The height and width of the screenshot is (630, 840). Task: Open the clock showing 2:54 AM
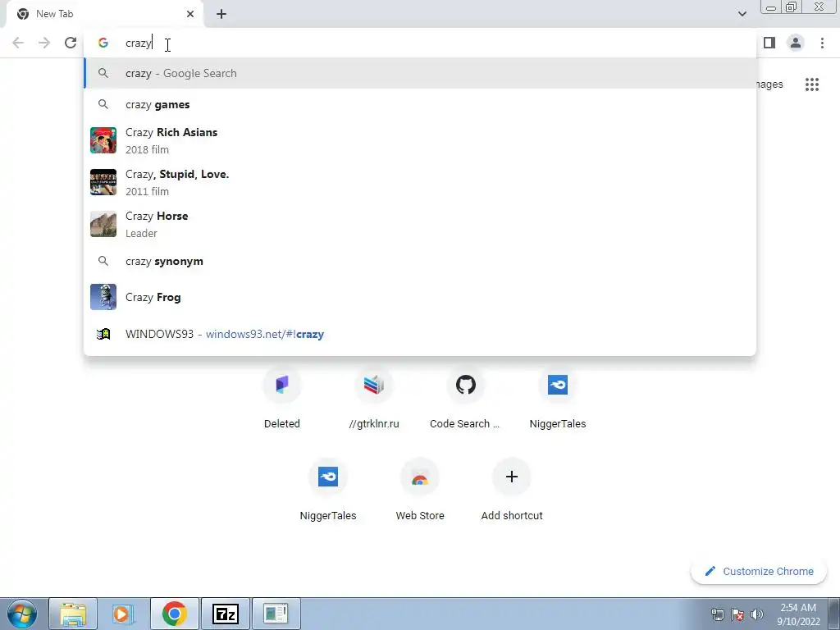point(798,614)
